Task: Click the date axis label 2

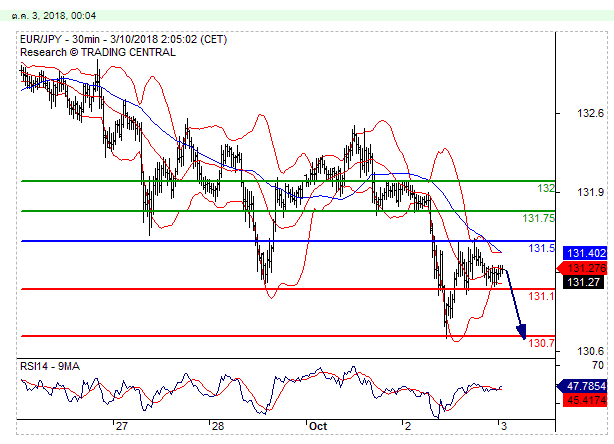Action: (x=408, y=426)
